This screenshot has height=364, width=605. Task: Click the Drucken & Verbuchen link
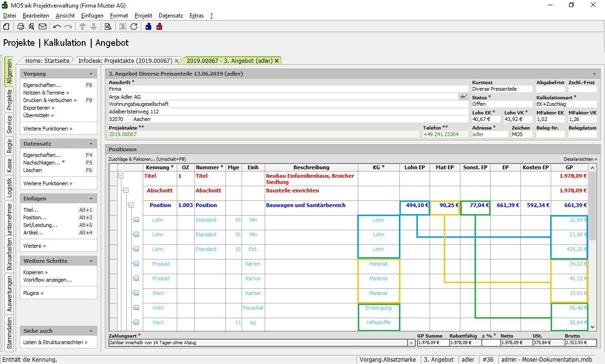point(47,100)
